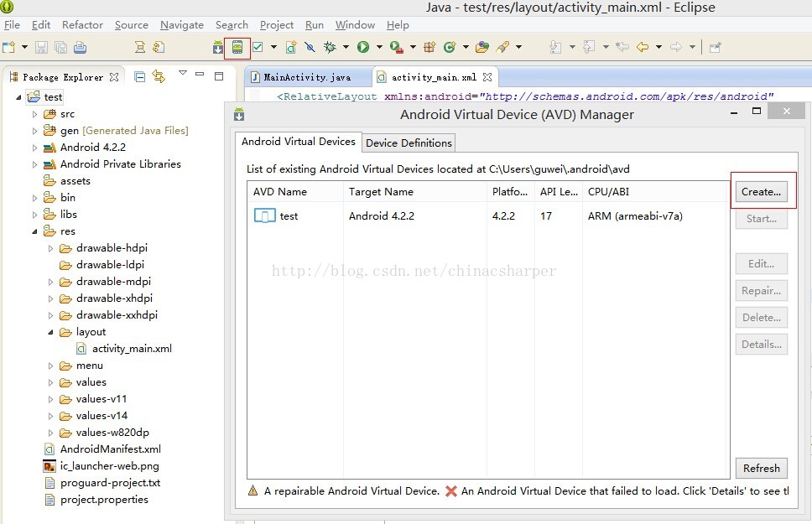Open the Android SDK Manager toolbar icon
The image size is (812, 524).
pos(218,48)
